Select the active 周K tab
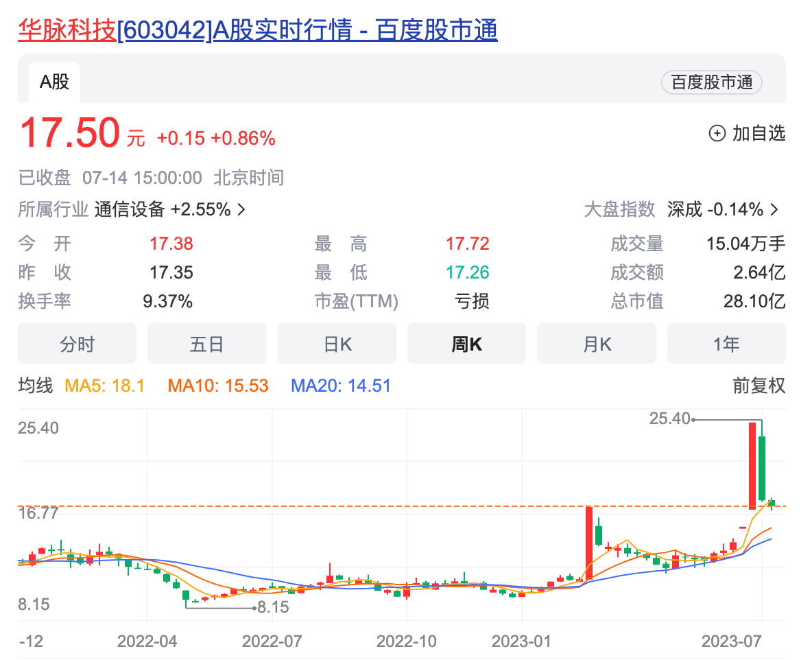Screen dimensions: 812x660 tap(466, 343)
